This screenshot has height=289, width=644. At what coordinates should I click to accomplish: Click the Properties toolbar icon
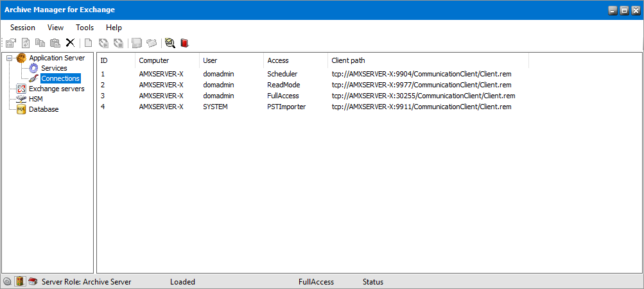[x=11, y=43]
